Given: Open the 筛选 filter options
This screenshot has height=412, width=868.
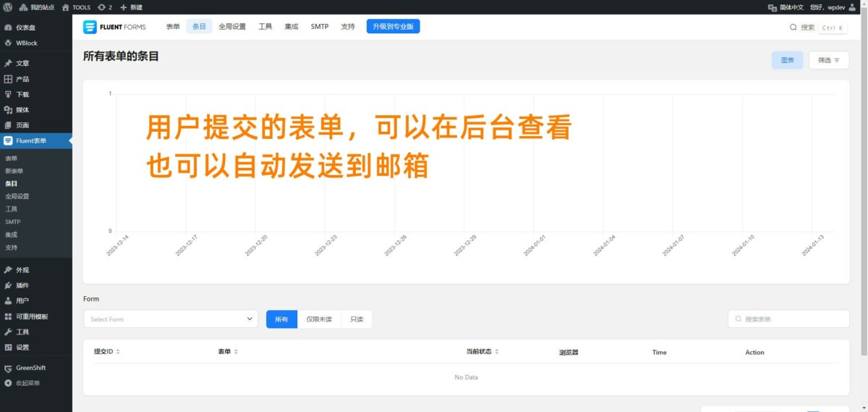Looking at the screenshot, I should pos(828,60).
